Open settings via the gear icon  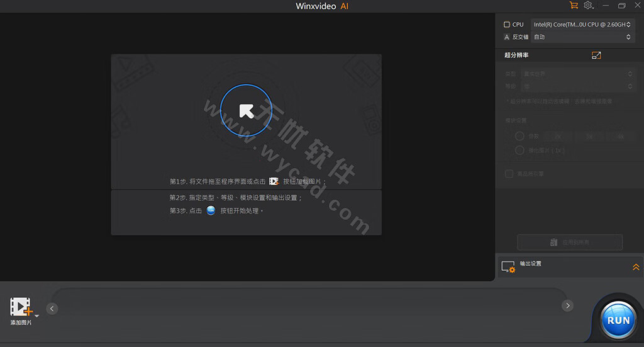[588, 6]
